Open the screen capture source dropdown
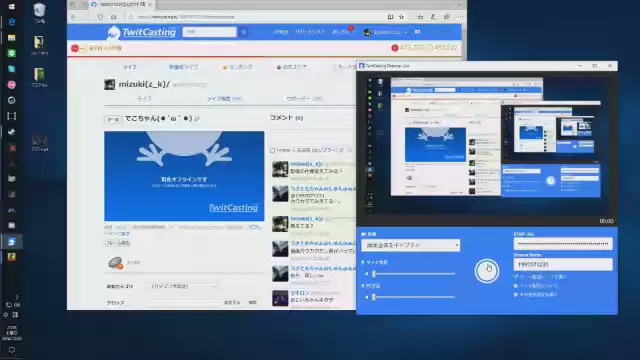The image size is (640, 360). 411,245
